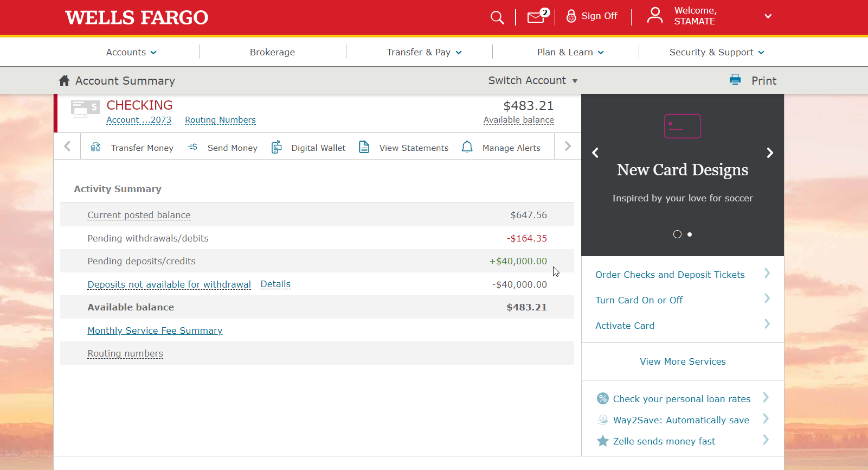Screen dimensions: 868x470
Task: Click the Manage Alerts bell icon
Action: coord(467,147)
